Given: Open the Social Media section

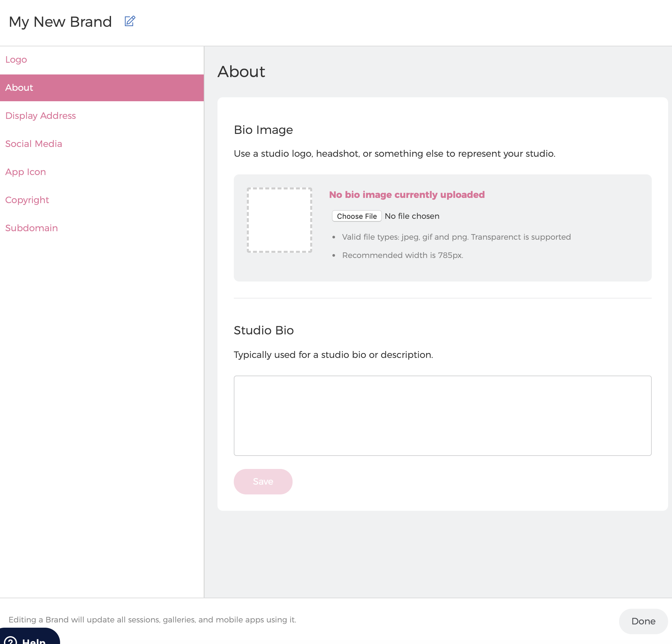Looking at the screenshot, I should pos(34,144).
